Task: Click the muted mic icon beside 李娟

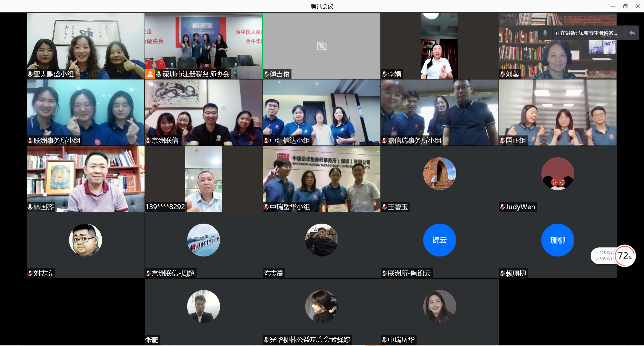Action: click(x=384, y=74)
